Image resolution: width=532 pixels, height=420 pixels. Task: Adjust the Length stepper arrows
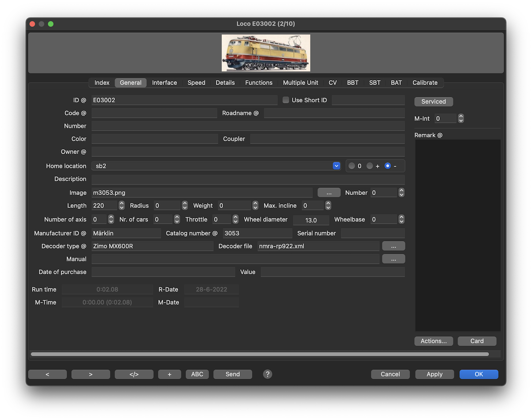pyautogui.click(x=121, y=206)
